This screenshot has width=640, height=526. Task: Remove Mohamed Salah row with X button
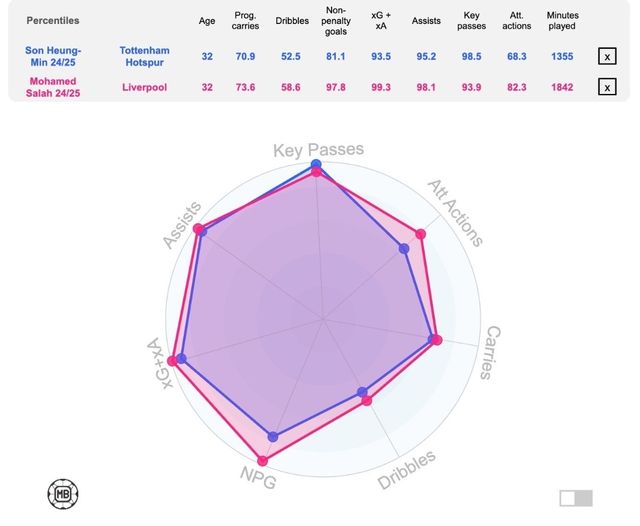pyautogui.click(x=607, y=87)
